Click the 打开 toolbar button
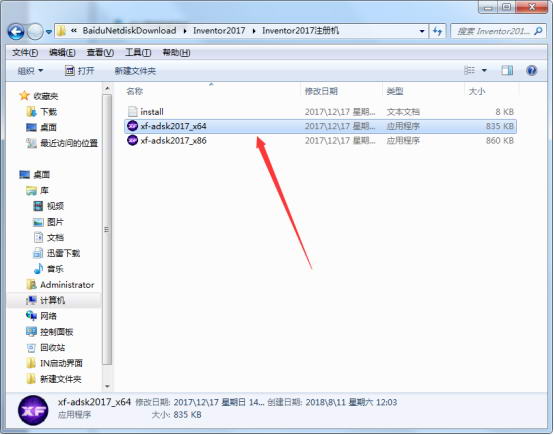The height and width of the screenshot is (435, 554). (79, 71)
